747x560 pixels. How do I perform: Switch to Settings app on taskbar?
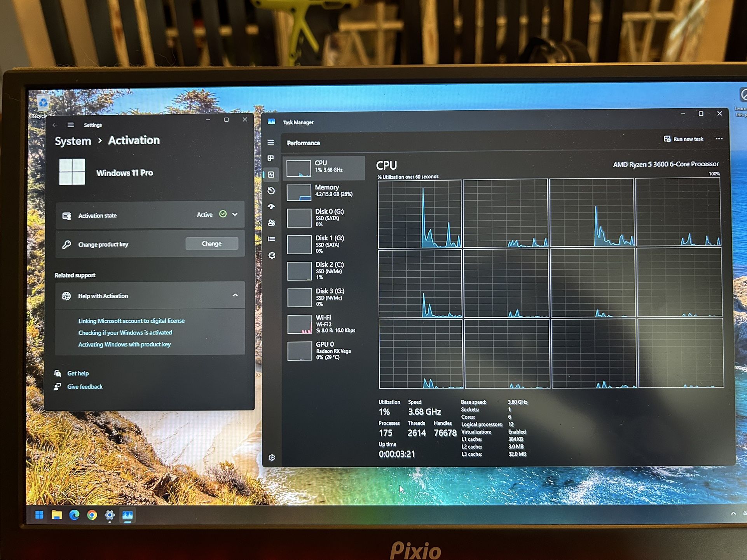pos(110,515)
